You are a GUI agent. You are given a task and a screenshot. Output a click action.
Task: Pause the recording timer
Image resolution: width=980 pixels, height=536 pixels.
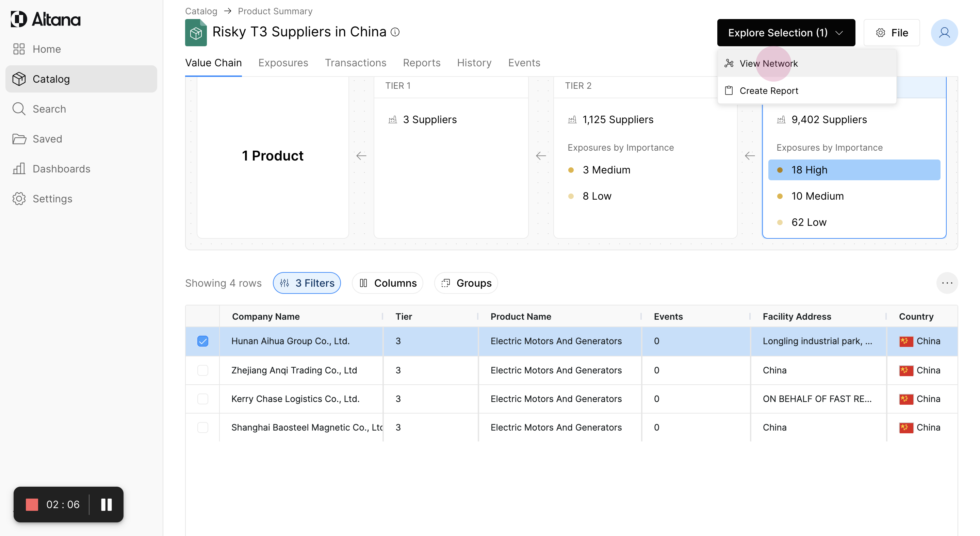coord(106,504)
